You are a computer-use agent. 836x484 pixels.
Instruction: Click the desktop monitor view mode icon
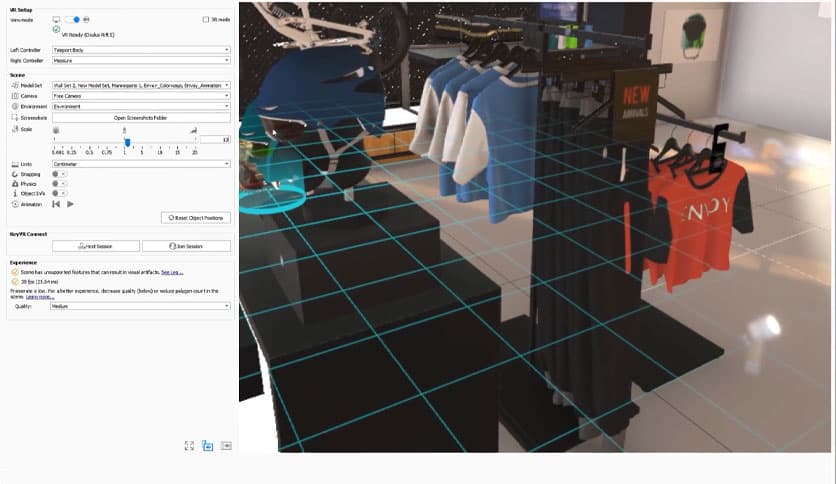(56, 19)
